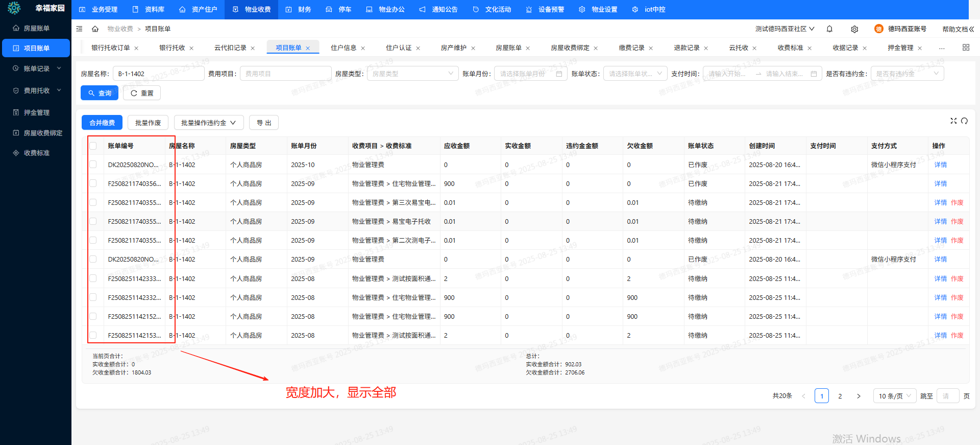The image size is (980, 445).
Task: Click the 费用项目 input field
Action: (285, 74)
